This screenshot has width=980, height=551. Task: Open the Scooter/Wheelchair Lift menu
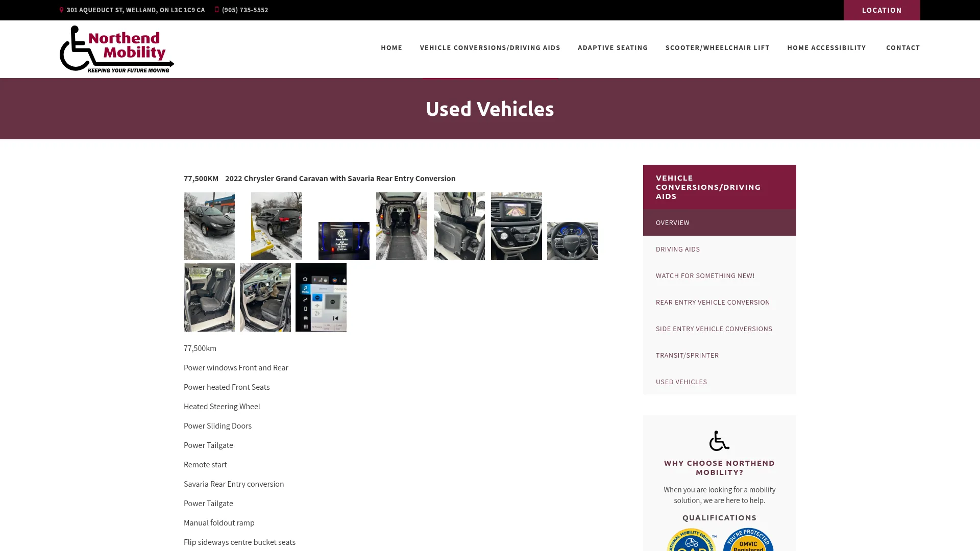point(717,47)
